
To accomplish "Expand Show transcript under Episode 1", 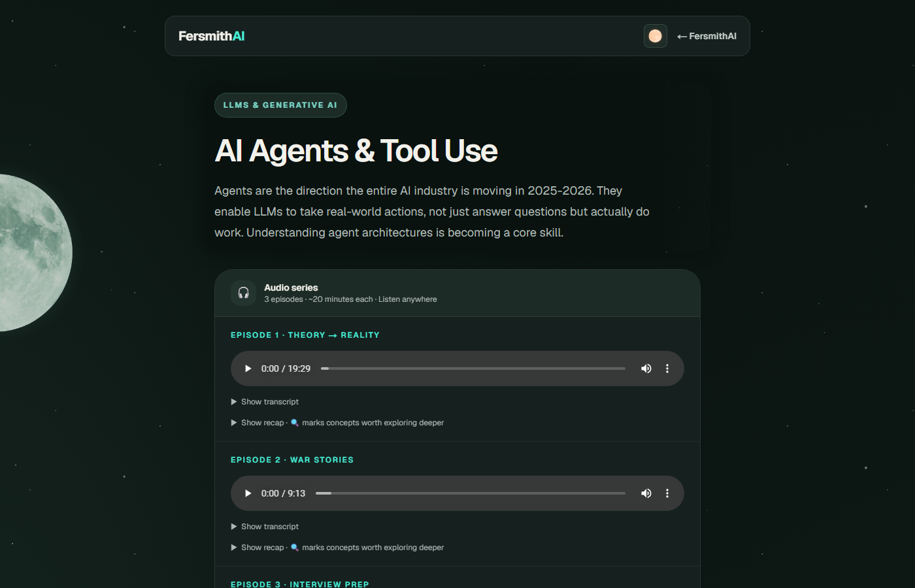I will click(265, 402).
